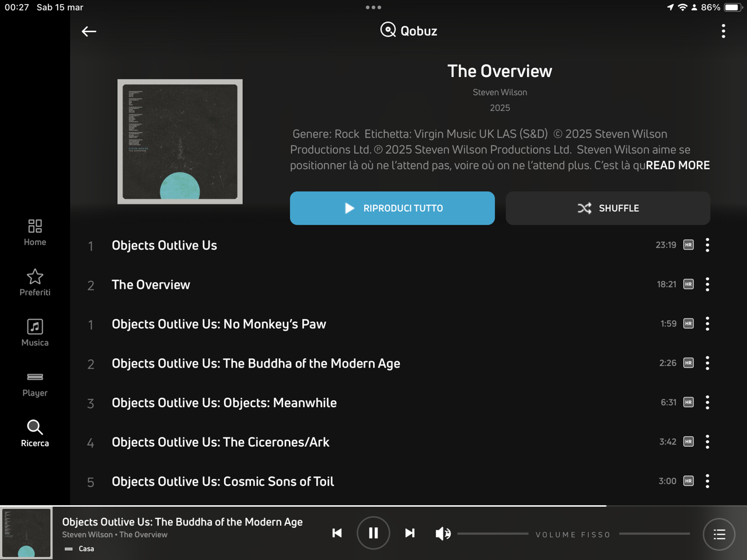Open options for Objects Outlive Us track

pyautogui.click(x=707, y=245)
